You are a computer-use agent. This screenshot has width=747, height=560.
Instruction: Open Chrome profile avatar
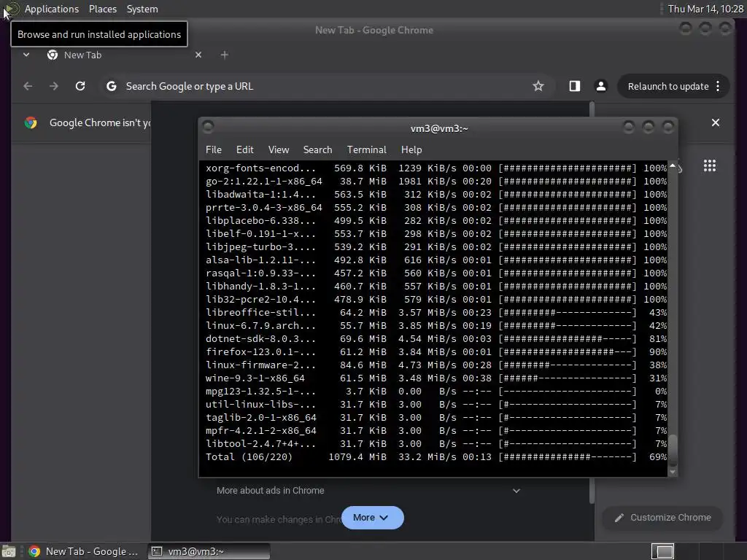[601, 86]
